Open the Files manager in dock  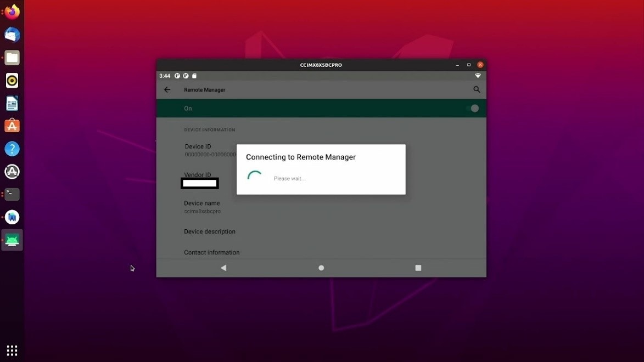[12, 58]
